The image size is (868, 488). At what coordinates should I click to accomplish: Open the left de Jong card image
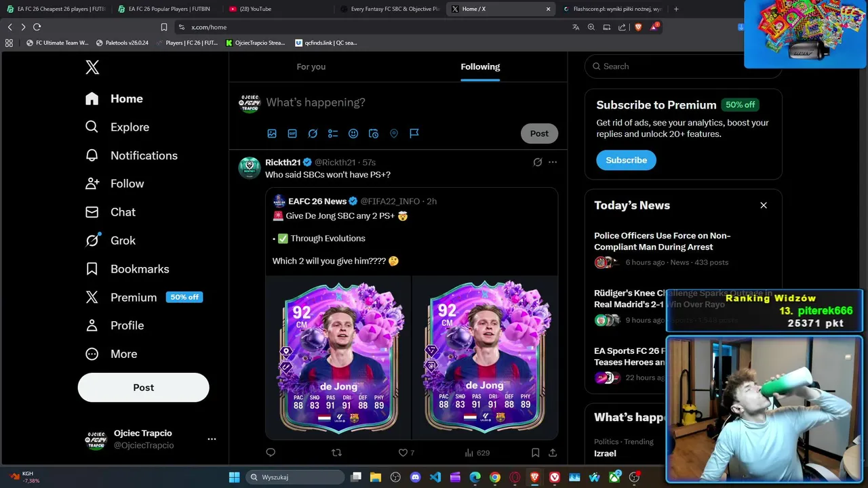coord(338,357)
